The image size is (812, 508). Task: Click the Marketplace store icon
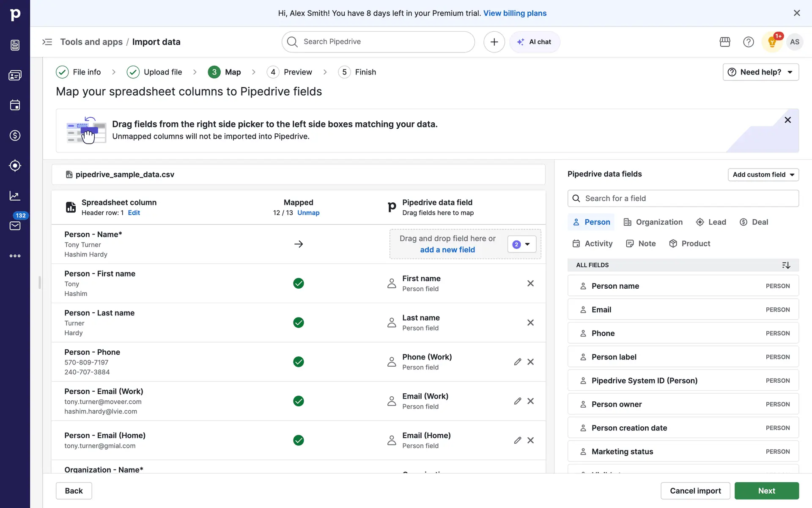click(725, 42)
